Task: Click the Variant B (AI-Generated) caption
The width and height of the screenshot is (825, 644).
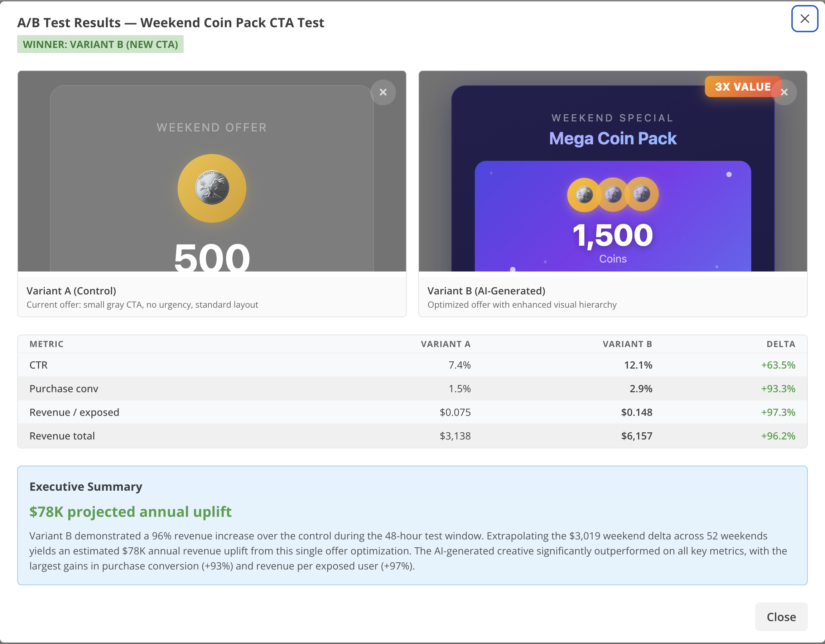Action: pos(486,290)
